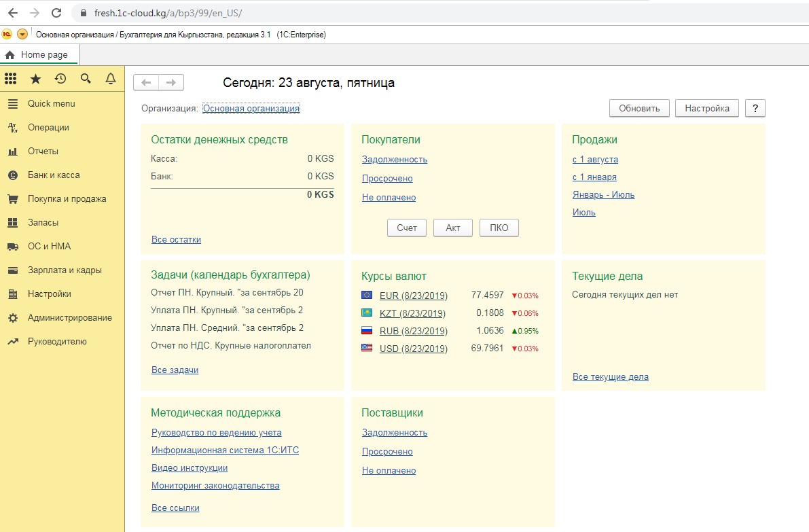Open the History clock icon
The image size is (809, 532).
tap(60, 79)
